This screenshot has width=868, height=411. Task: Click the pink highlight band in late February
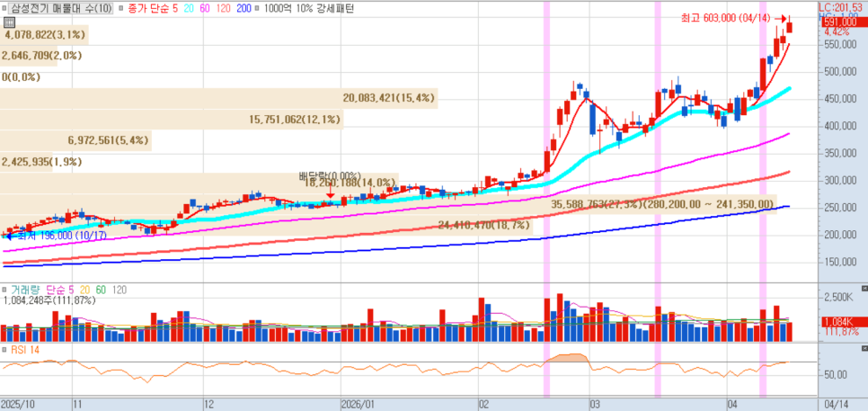tap(547, 200)
